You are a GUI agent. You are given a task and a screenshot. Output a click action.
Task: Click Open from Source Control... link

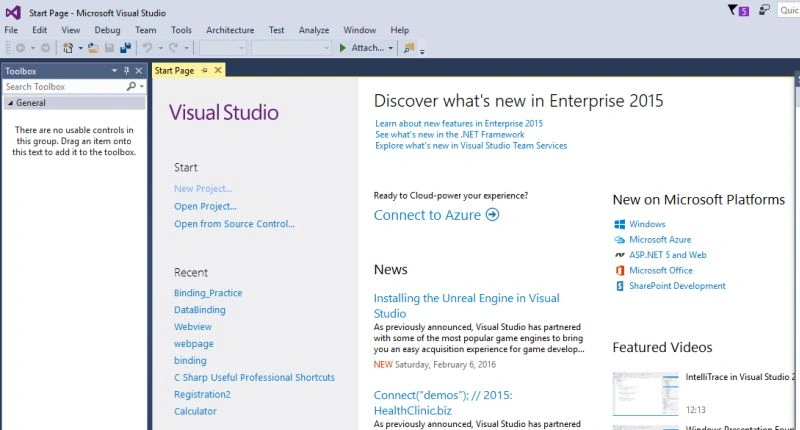tap(234, 223)
